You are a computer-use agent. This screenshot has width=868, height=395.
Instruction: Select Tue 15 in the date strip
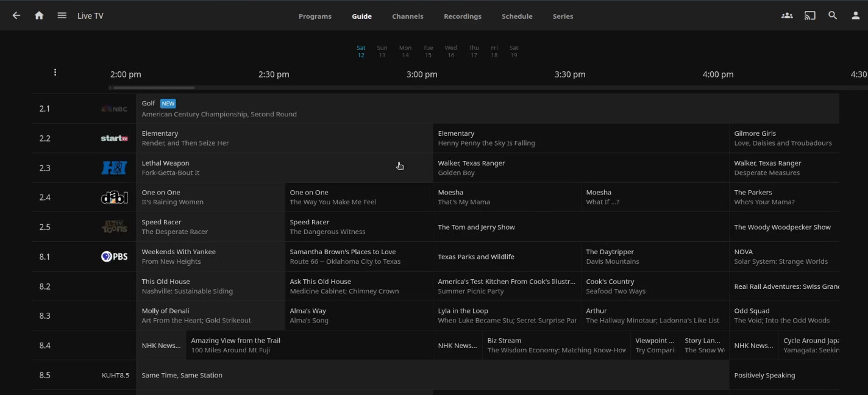point(428,51)
